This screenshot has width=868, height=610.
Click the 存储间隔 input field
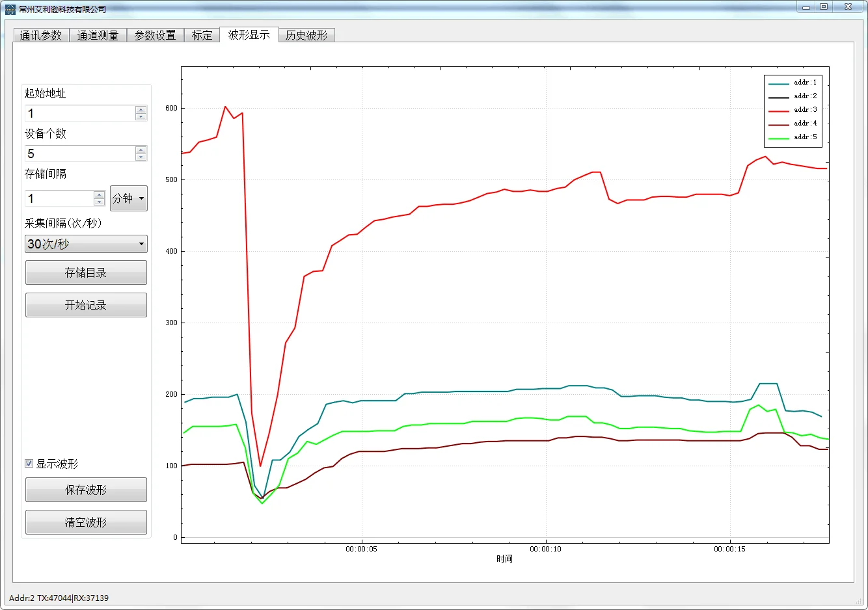tap(59, 198)
